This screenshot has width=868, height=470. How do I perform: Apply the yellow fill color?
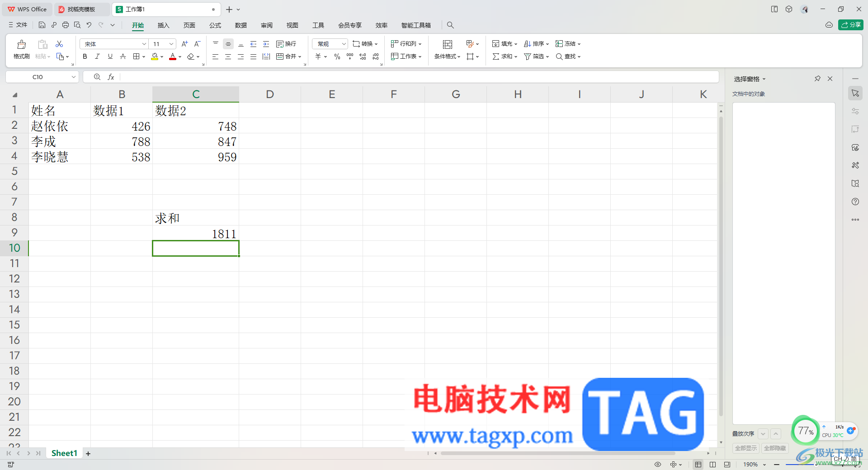pyautogui.click(x=155, y=56)
